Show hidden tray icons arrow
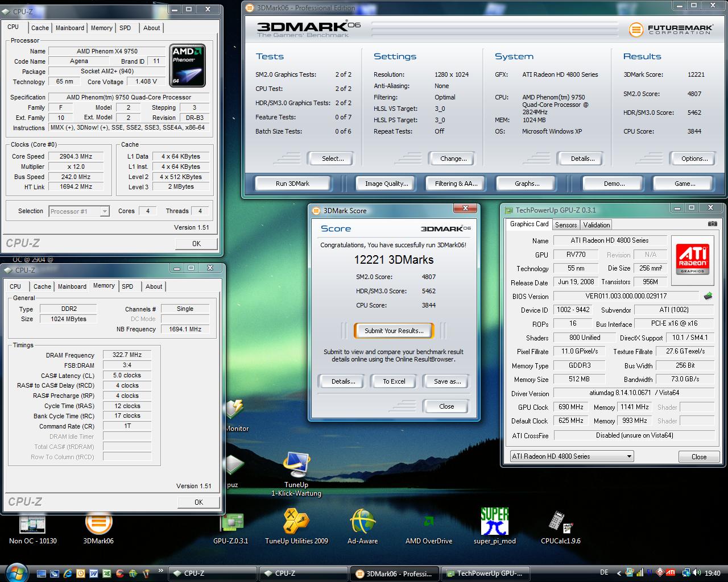 tap(618, 573)
